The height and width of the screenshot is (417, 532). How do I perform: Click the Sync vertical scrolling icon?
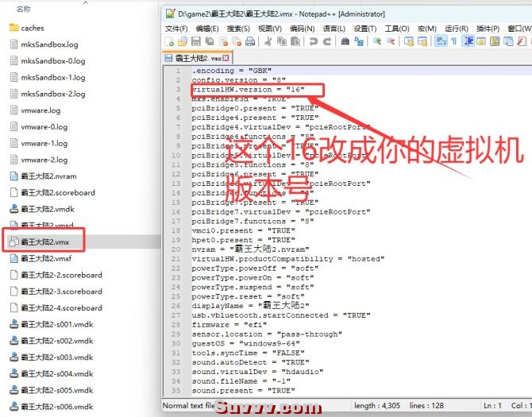pos(408,41)
